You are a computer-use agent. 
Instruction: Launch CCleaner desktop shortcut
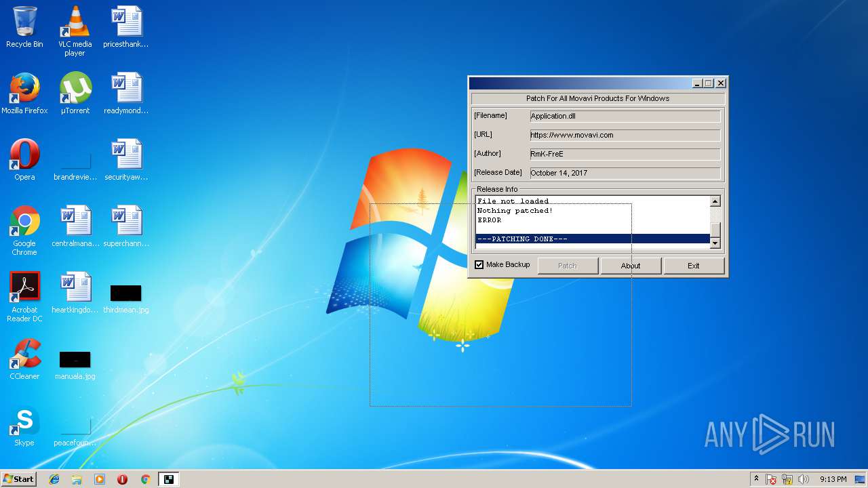24,359
